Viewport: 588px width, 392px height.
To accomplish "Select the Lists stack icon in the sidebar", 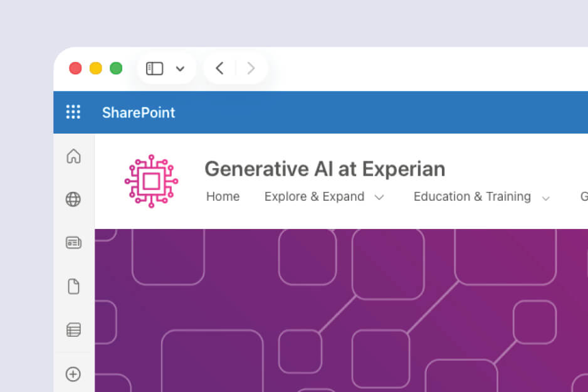I will 73,329.
